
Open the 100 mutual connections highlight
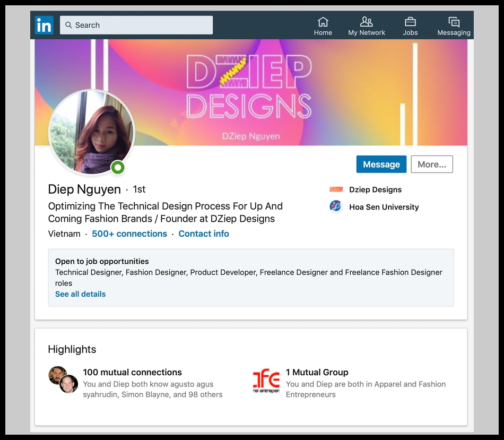[132, 372]
